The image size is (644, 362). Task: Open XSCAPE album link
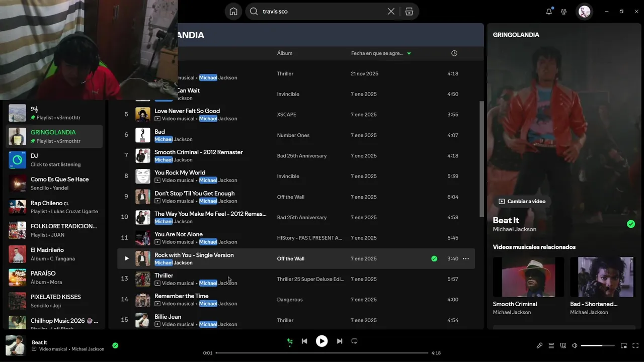click(286, 115)
